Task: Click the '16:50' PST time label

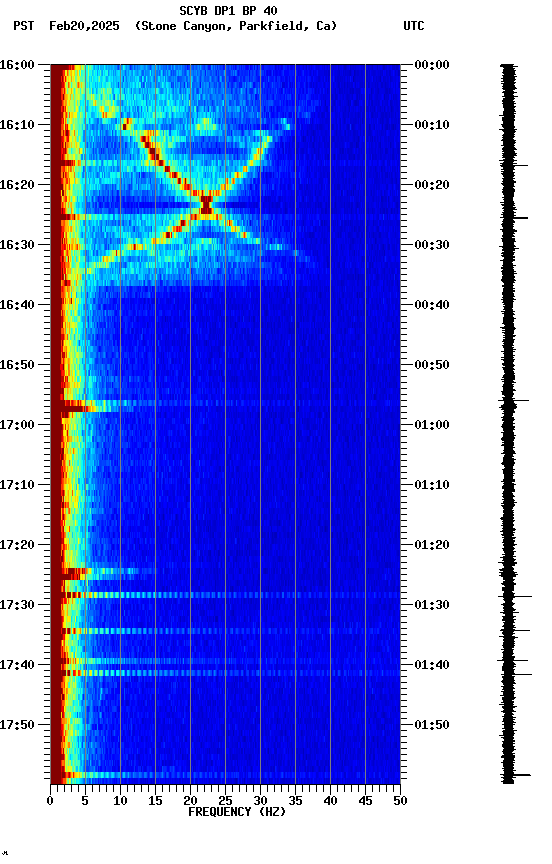Action: click(x=17, y=365)
